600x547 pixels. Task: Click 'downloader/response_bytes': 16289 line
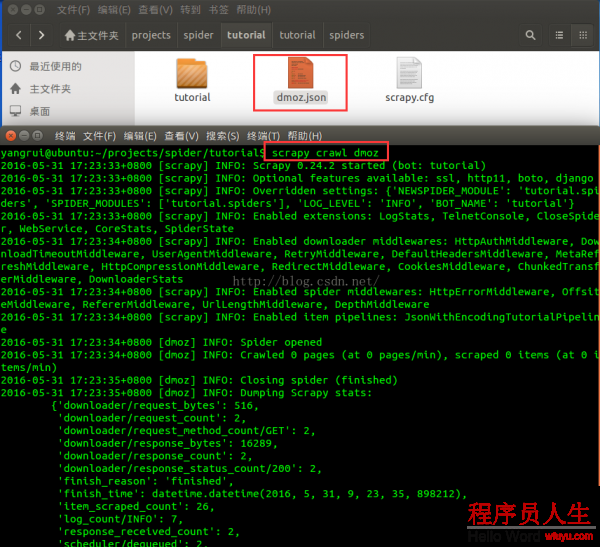tap(168, 443)
